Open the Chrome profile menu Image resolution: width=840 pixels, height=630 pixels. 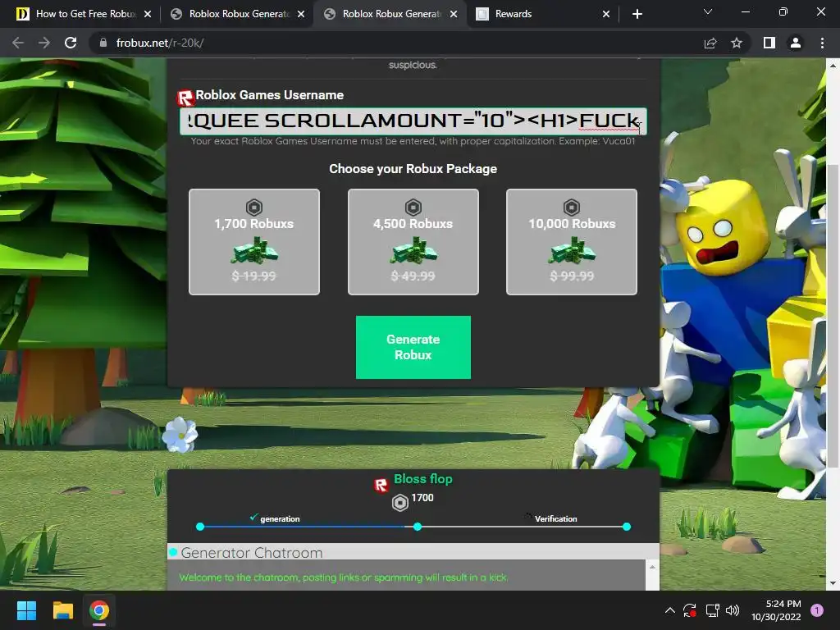(x=796, y=43)
